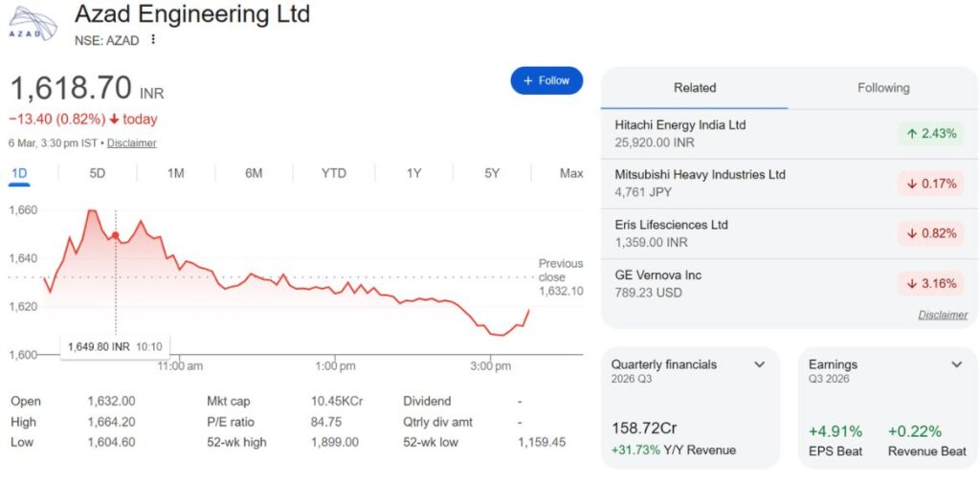Click the Previous close 1,632.10 label

(x=561, y=277)
